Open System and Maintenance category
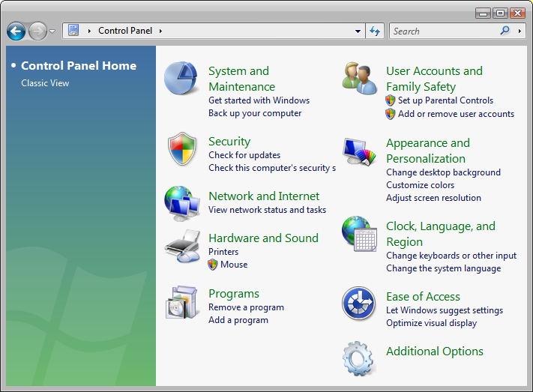Screen dimensions: 533x392 coord(241,79)
